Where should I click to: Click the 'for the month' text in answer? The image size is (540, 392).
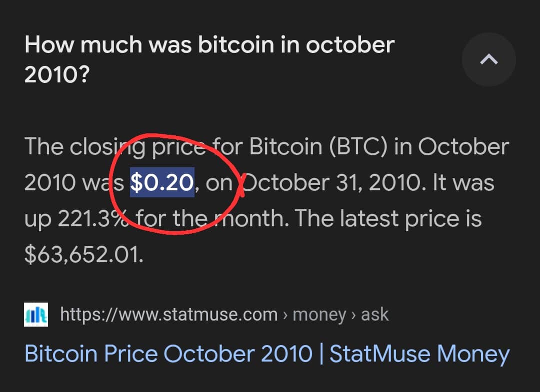[x=212, y=218]
